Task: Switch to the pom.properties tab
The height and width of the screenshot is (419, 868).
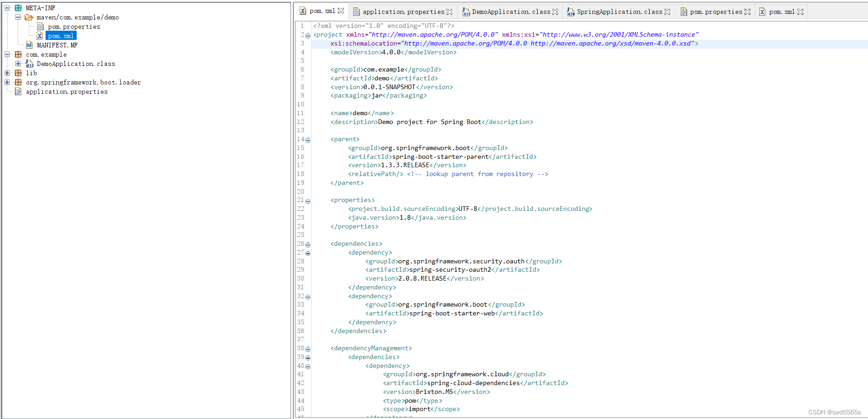Action: click(716, 12)
